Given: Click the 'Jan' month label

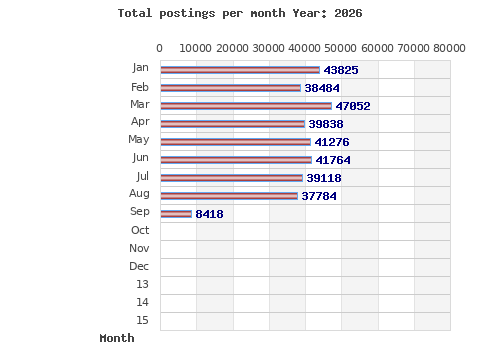Looking at the screenshot, I should [x=140, y=68].
